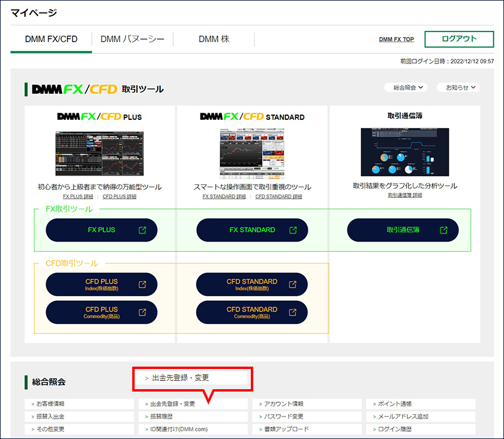Open FX PLUS external-link icon
This screenshot has height=439, width=504.
pyautogui.click(x=142, y=230)
